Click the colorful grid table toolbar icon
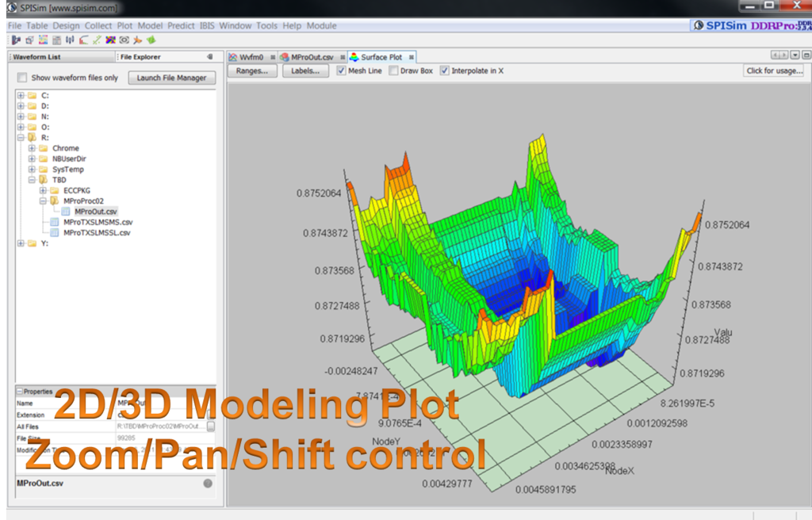Image resolution: width=812 pixels, height=520 pixels. coord(43,40)
